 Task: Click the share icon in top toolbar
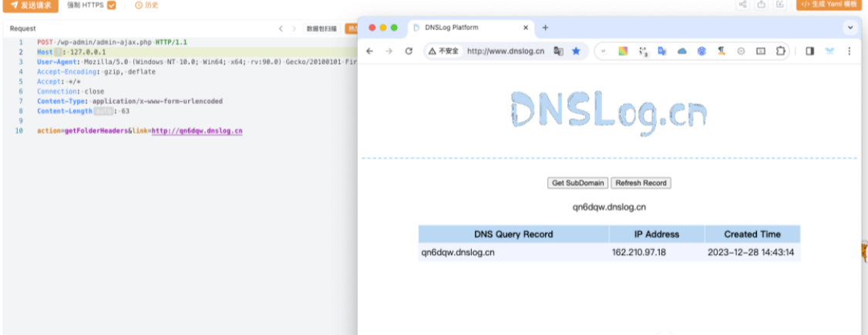coord(742,5)
